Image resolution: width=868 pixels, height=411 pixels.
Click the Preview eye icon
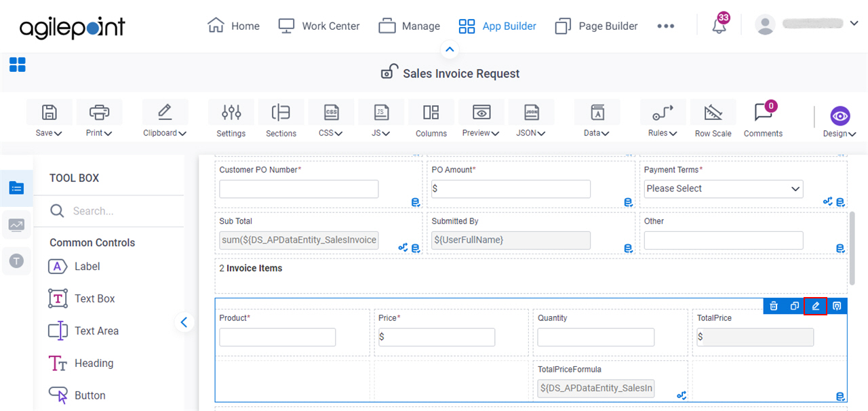click(481, 112)
